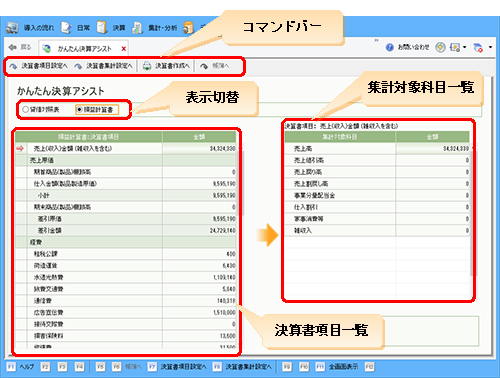Select the 仕入金額(製品製造原価) row
This screenshot has width=500, height=378.
(126, 184)
